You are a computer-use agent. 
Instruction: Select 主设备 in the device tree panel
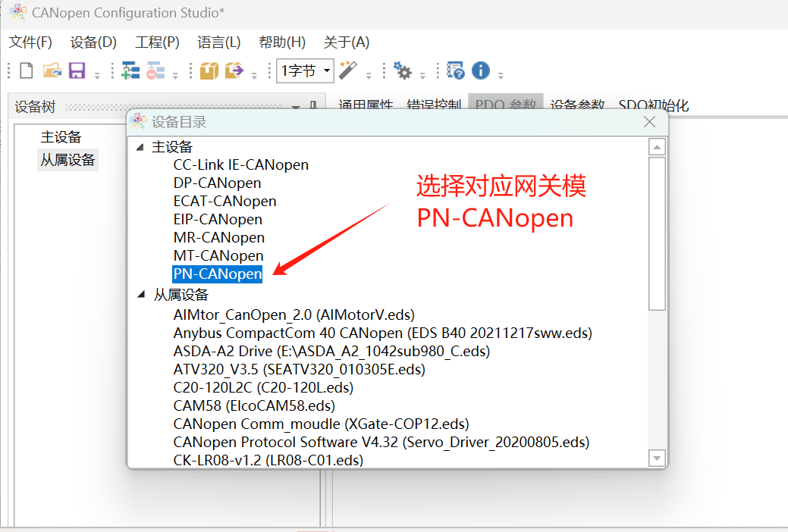click(61, 136)
